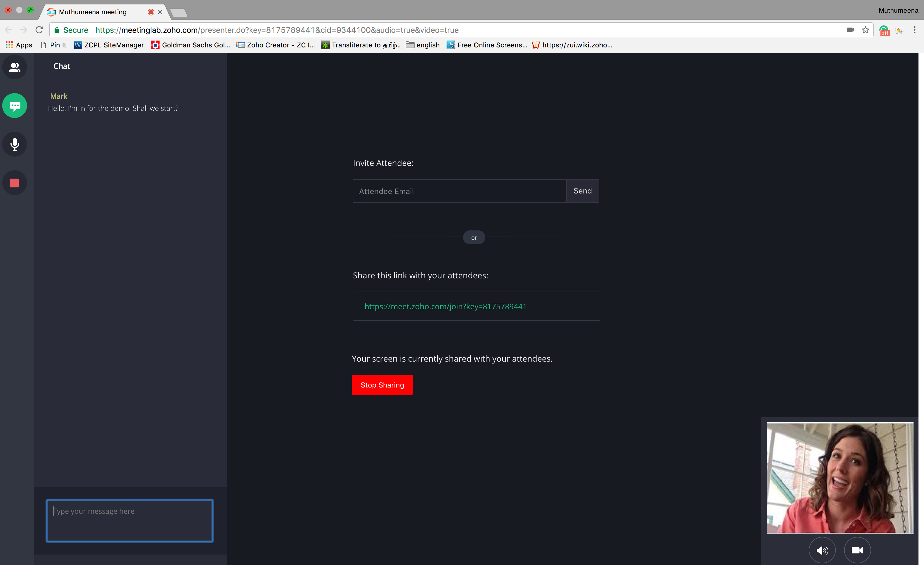Click "Share this link with your attendees:" text

pyautogui.click(x=420, y=276)
